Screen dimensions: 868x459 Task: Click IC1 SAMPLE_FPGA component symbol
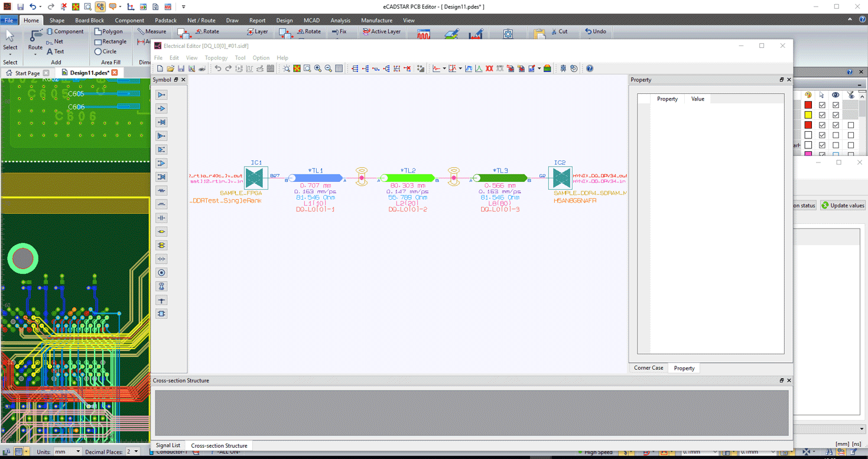click(256, 178)
